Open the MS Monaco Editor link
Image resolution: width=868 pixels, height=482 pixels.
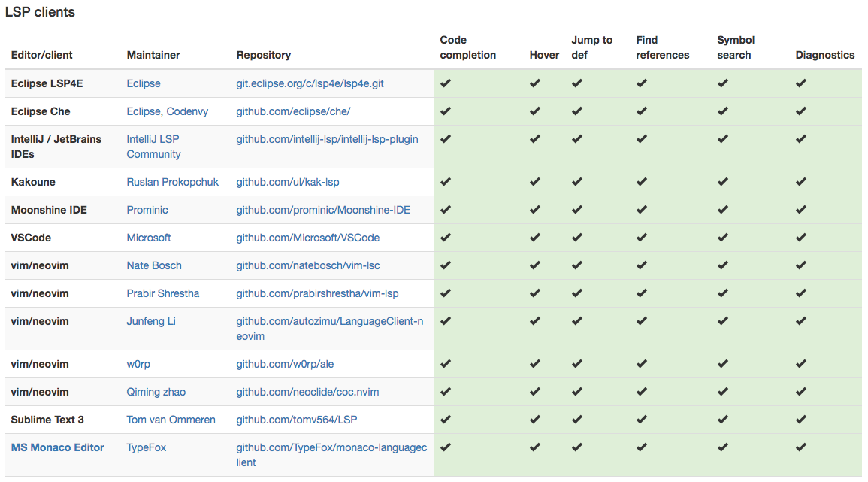[x=58, y=447]
